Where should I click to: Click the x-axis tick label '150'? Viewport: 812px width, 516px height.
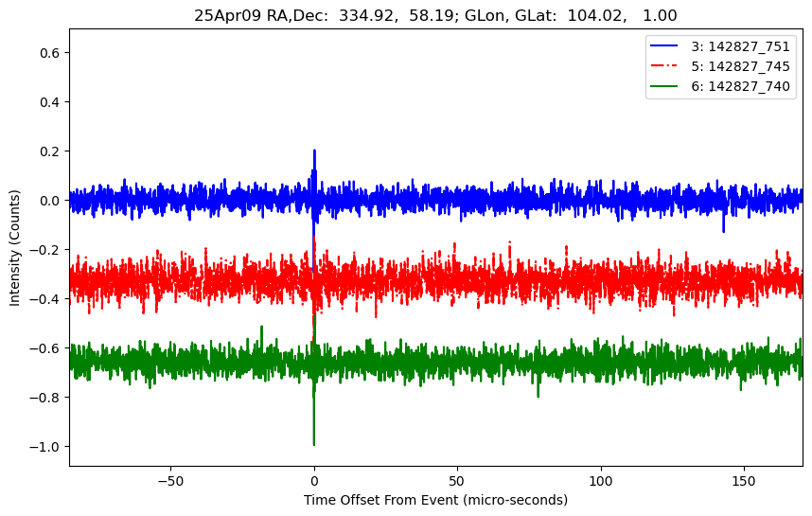744,481
